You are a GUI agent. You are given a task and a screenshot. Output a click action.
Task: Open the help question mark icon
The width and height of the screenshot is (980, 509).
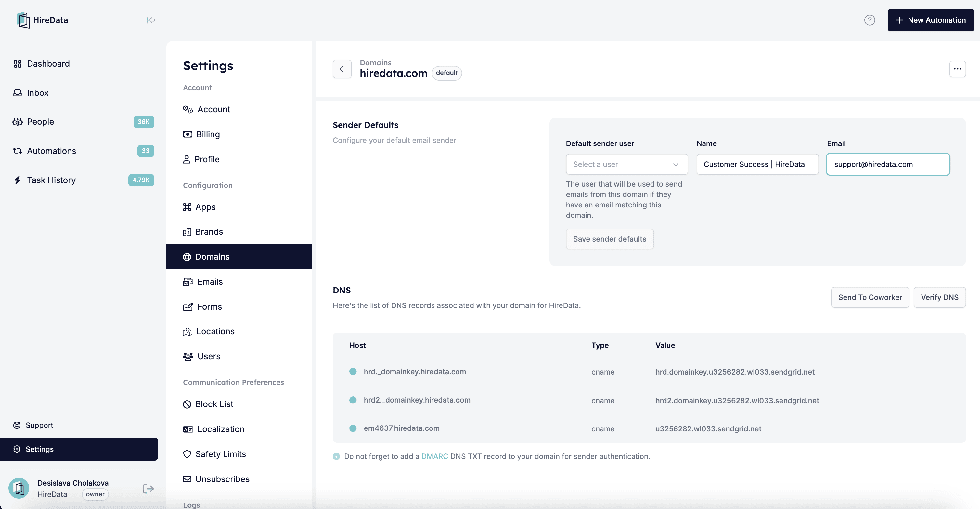coord(869,20)
